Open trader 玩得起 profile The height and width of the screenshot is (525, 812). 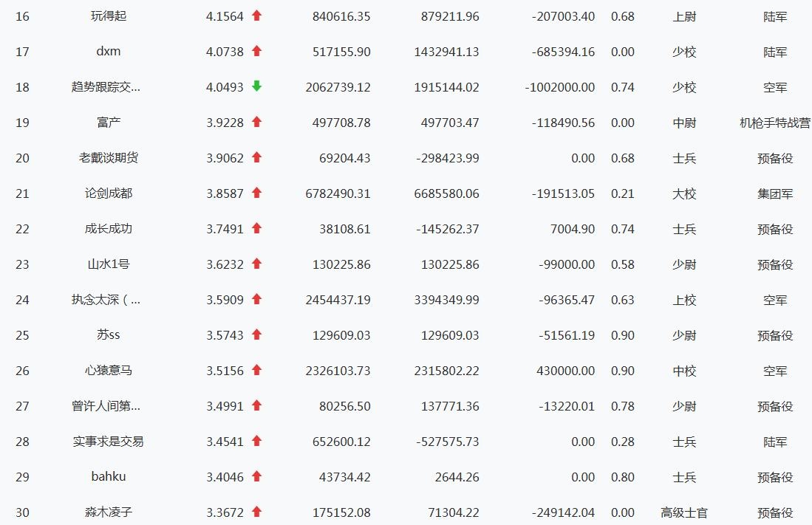109,16
